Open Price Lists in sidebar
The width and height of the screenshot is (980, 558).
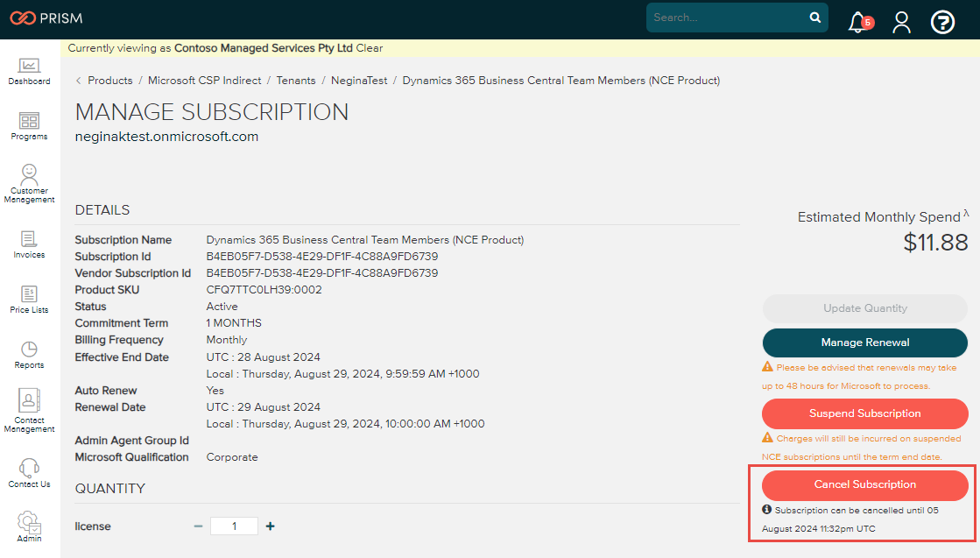tap(29, 300)
